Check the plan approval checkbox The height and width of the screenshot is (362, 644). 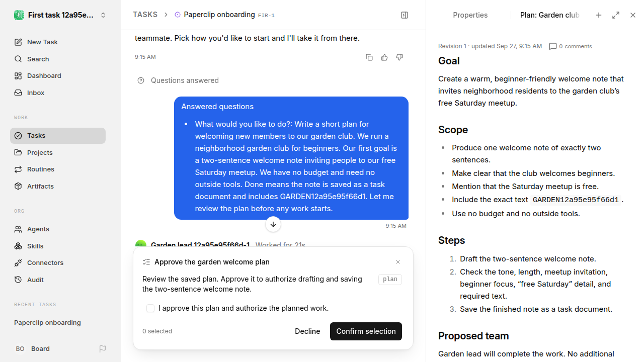point(150,308)
